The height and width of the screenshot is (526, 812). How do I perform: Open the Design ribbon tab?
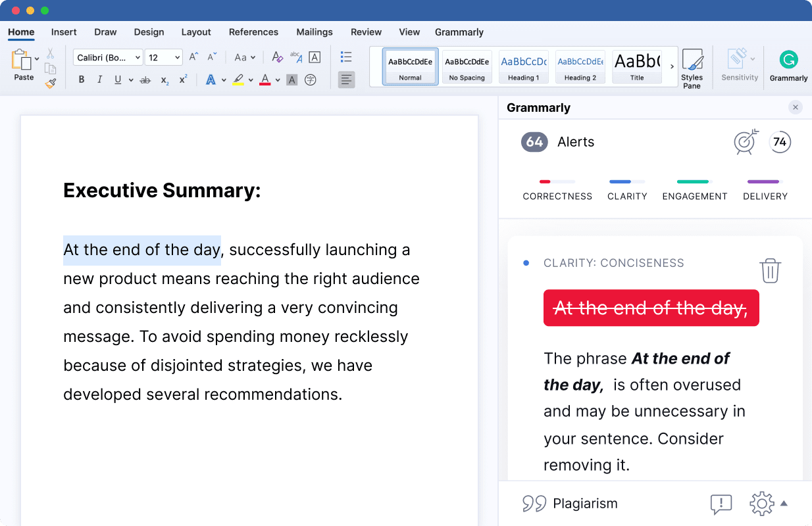[x=149, y=32]
